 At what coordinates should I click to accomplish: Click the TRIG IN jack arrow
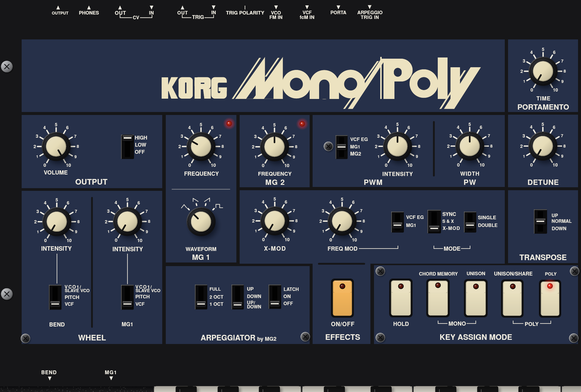coord(214,7)
